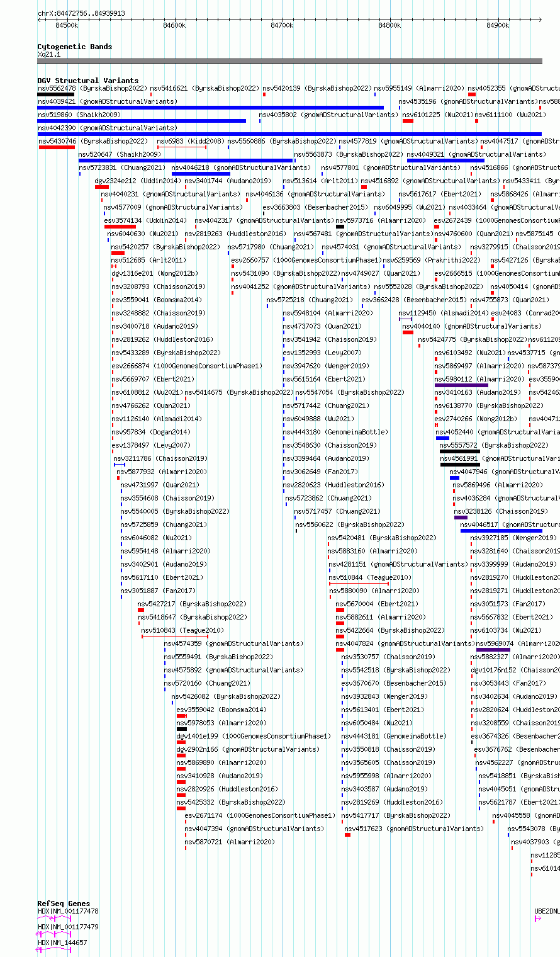Click the red span line under nsv510844 (Teague2010)
This screenshot has width=560, height=957.
coord(359,584)
